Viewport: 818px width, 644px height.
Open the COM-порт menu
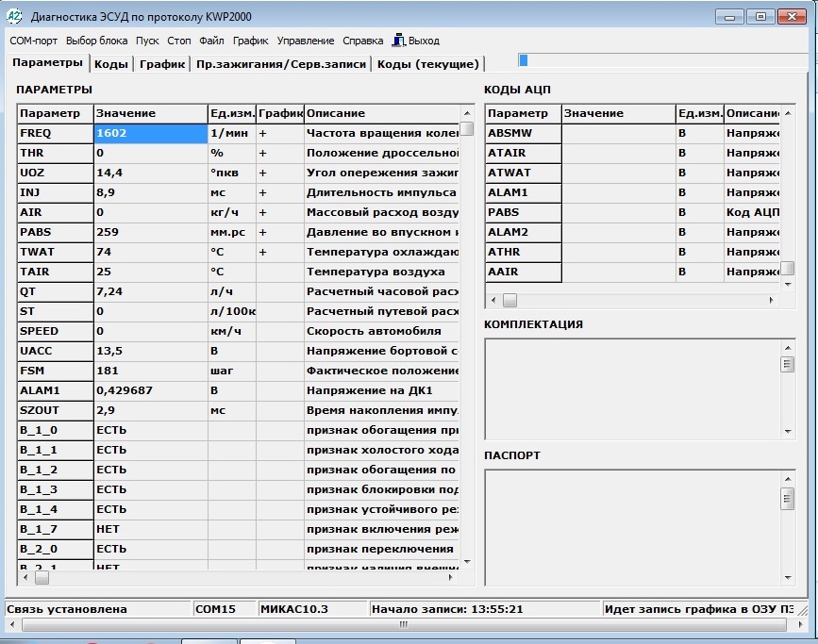click(34, 41)
